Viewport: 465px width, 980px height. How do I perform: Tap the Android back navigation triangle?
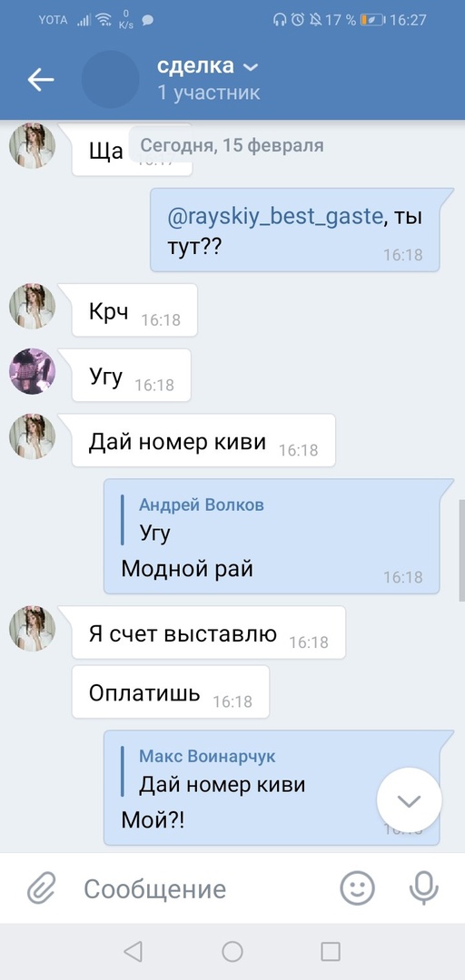click(133, 951)
